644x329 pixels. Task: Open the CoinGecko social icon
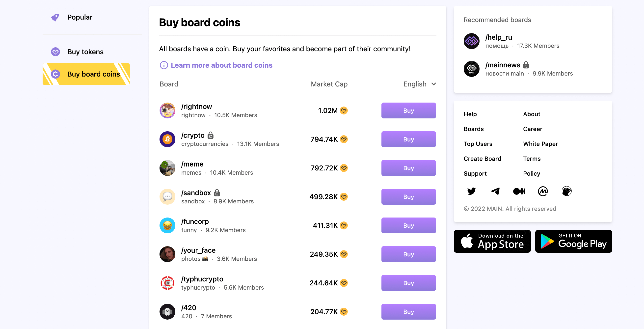pos(566,191)
